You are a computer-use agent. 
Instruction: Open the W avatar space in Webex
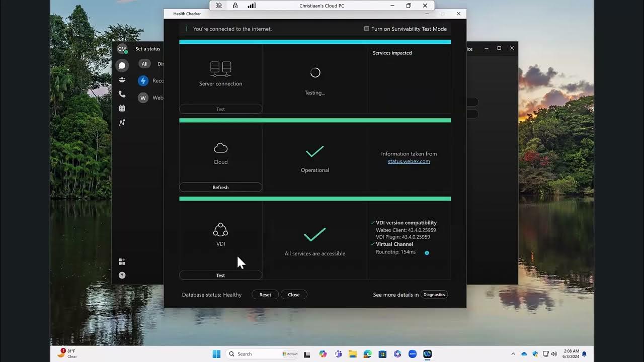point(143,98)
